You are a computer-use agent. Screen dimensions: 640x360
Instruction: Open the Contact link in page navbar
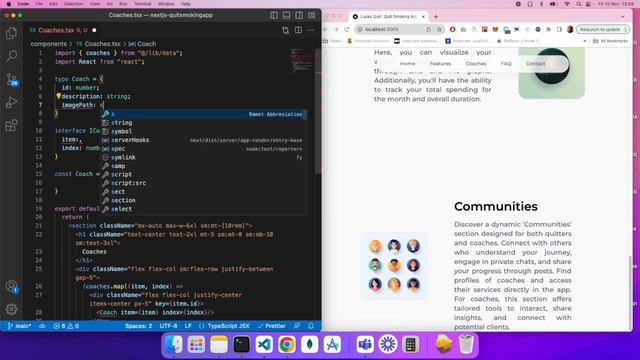536,64
